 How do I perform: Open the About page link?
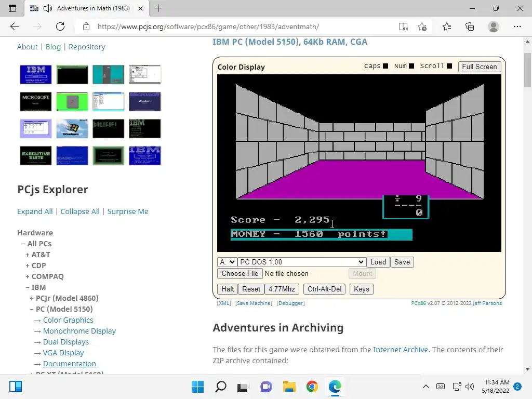click(x=27, y=46)
